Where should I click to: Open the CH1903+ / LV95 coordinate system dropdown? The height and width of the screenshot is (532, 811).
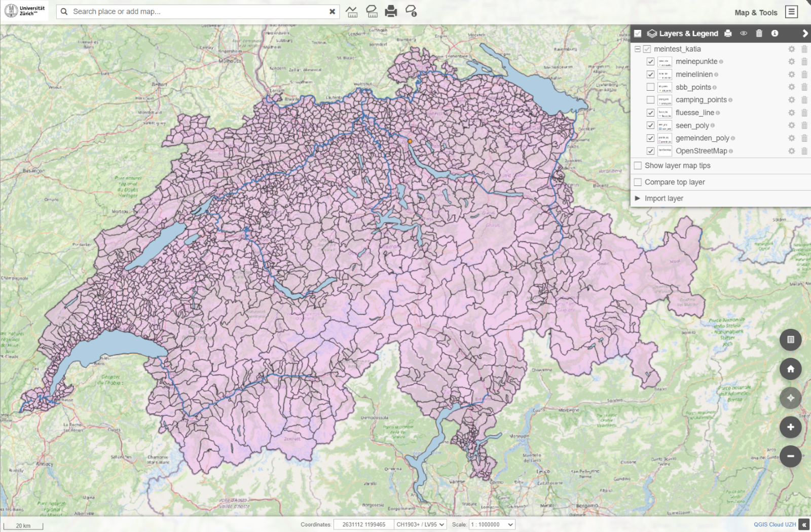[420, 524]
